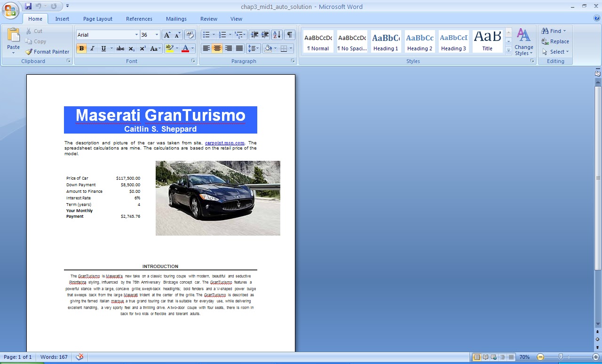
Task: Open the Paragraph dialog launcher
Action: click(293, 61)
